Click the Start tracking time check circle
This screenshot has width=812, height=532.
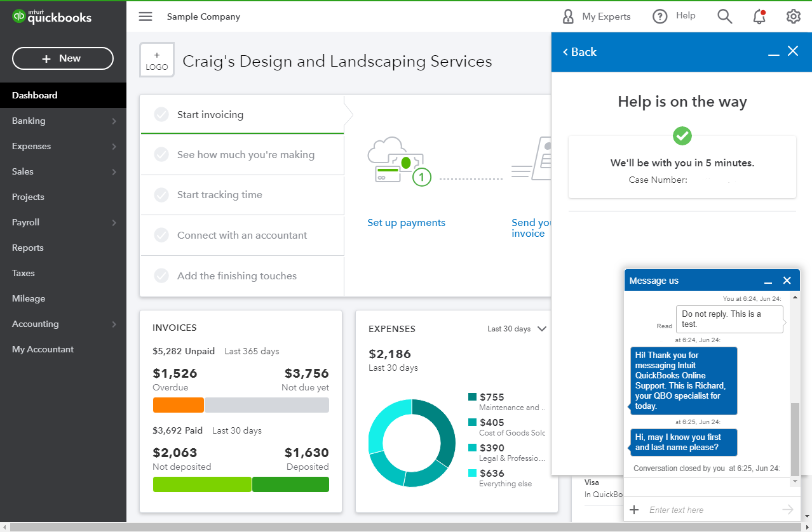pos(161,195)
